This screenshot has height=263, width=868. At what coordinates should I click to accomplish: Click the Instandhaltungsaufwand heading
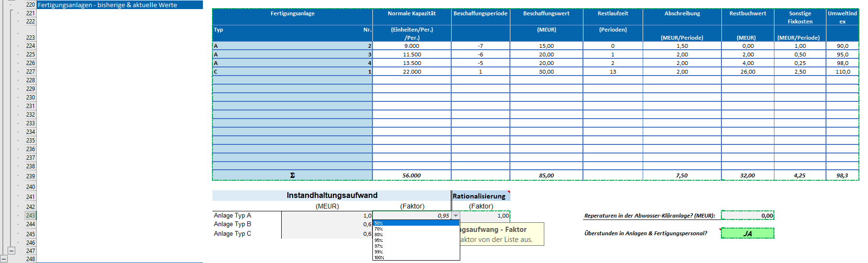click(x=332, y=196)
